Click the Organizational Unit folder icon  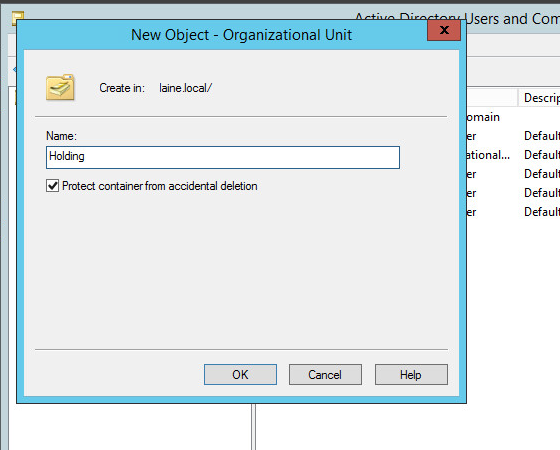(x=60, y=88)
